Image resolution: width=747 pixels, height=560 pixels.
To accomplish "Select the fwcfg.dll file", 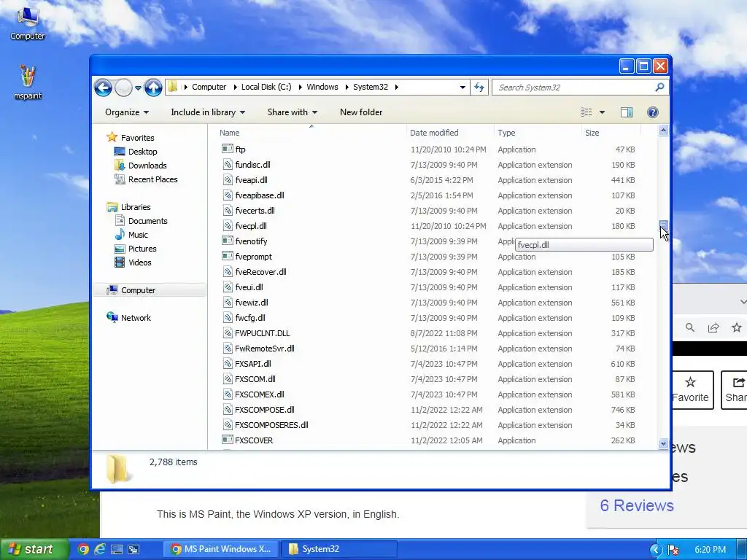I will (x=250, y=318).
